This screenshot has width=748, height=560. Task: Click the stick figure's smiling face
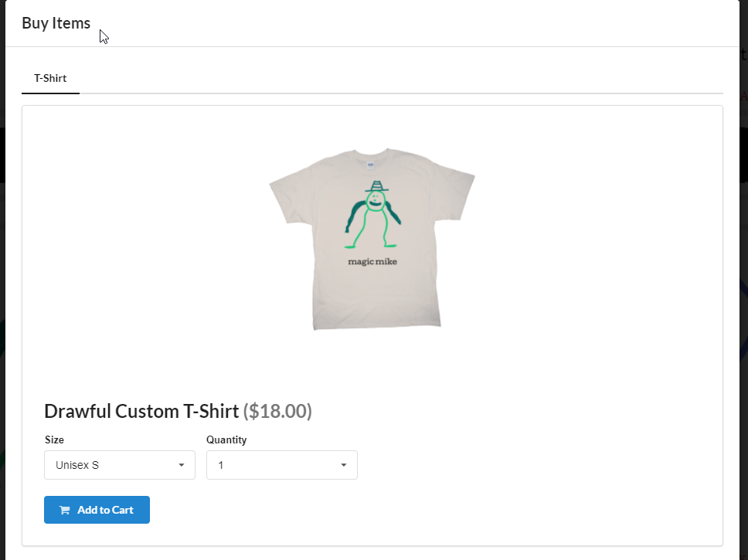click(376, 201)
